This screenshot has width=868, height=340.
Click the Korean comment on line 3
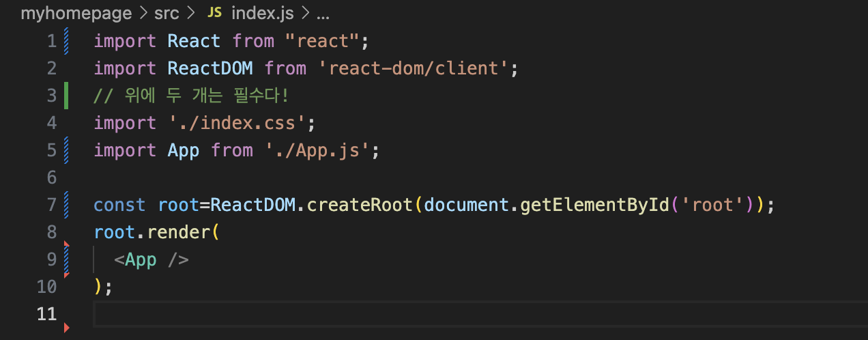pos(192,96)
